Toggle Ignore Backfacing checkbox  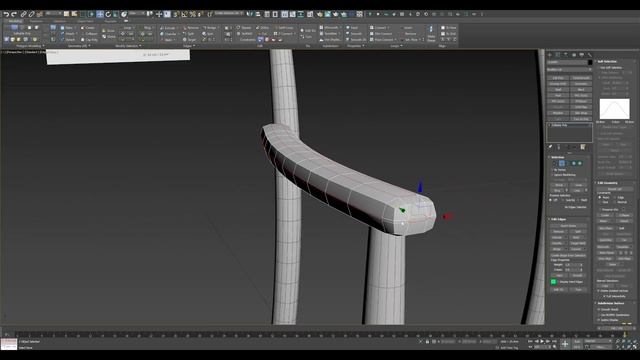point(553,175)
